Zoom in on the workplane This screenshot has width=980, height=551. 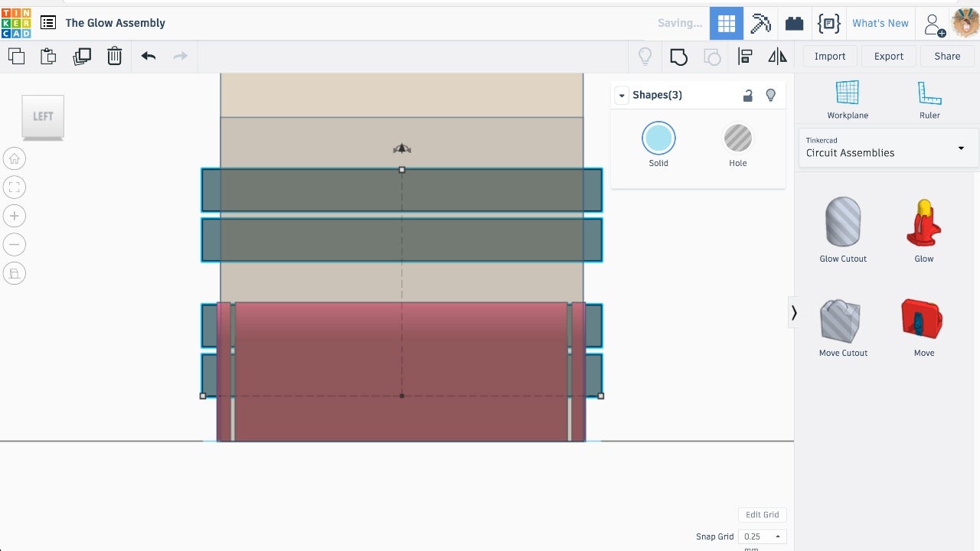15,216
